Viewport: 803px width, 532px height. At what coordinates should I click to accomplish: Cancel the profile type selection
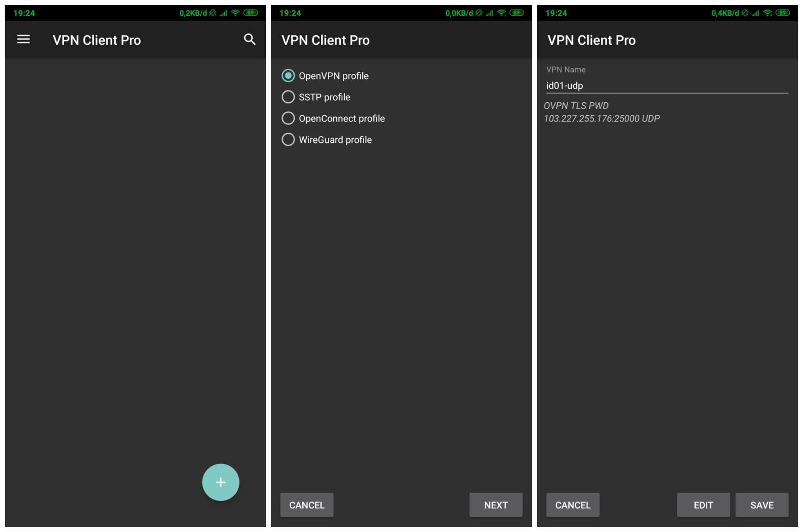(307, 505)
